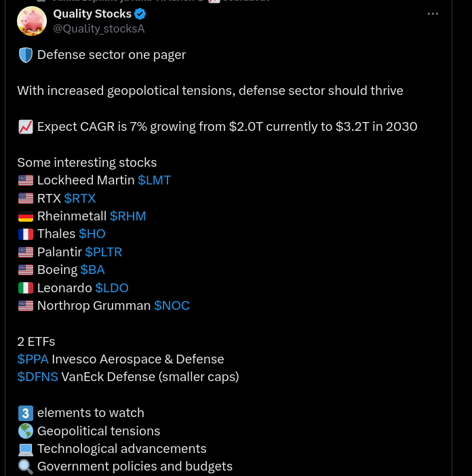Click the $NOC cashtag link
Image resolution: width=472 pixels, height=476 pixels.
[x=172, y=306]
